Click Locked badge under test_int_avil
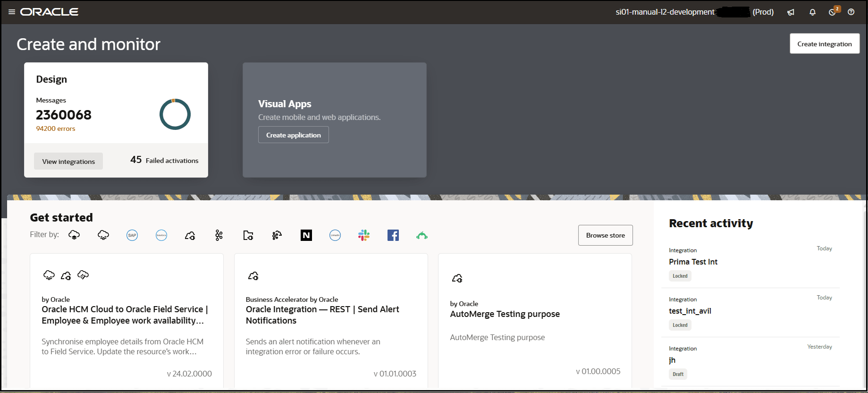 pyautogui.click(x=680, y=325)
